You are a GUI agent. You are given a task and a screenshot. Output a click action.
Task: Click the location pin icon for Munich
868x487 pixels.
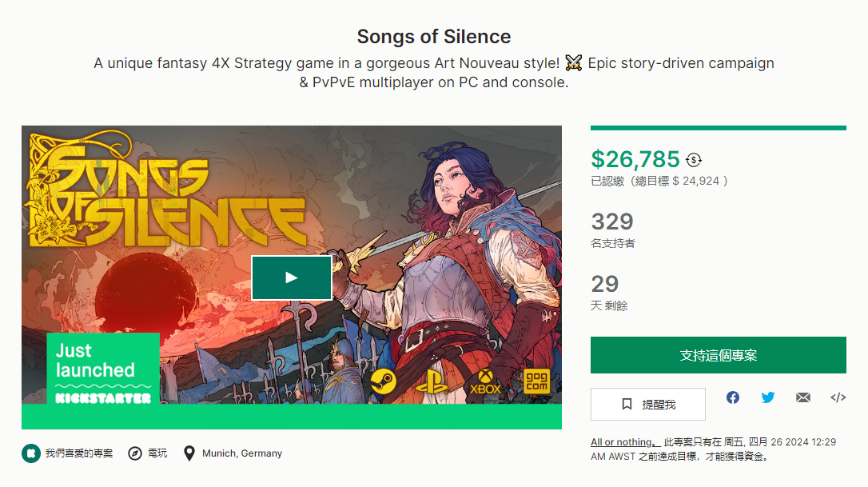(189, 453)
